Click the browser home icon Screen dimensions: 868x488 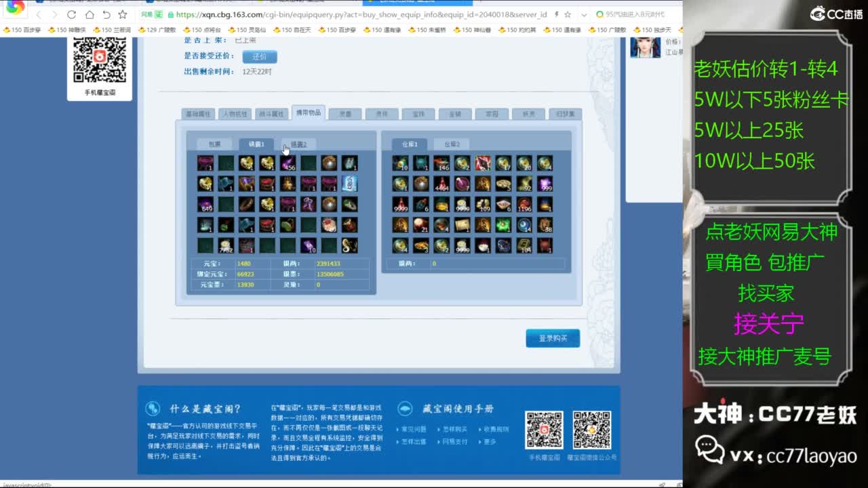(89, 14)
